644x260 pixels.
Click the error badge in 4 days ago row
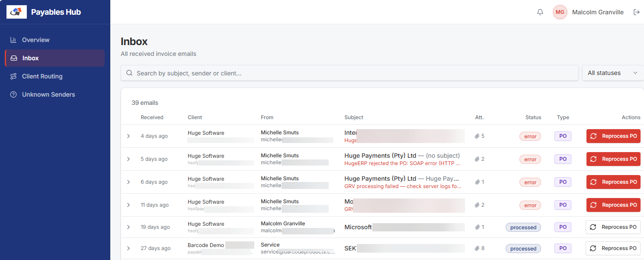(x=530, y=136)
